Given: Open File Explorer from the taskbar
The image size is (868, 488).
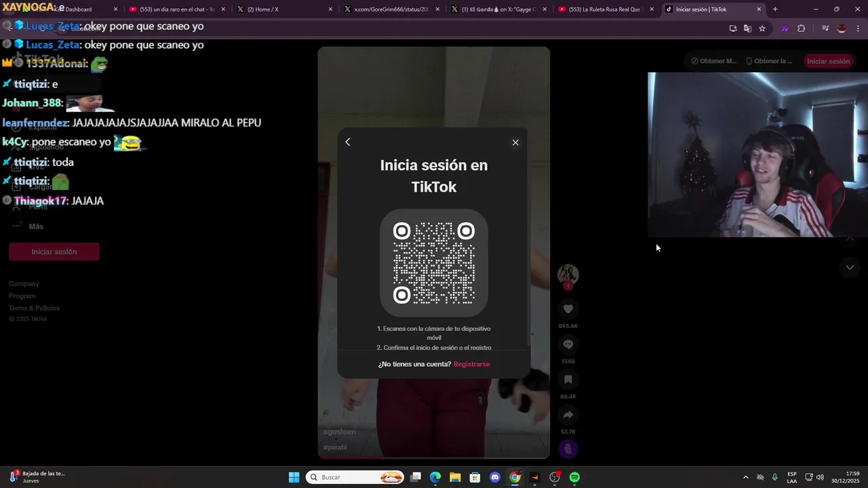Looking at the screenshot, I should pos(455,477).
